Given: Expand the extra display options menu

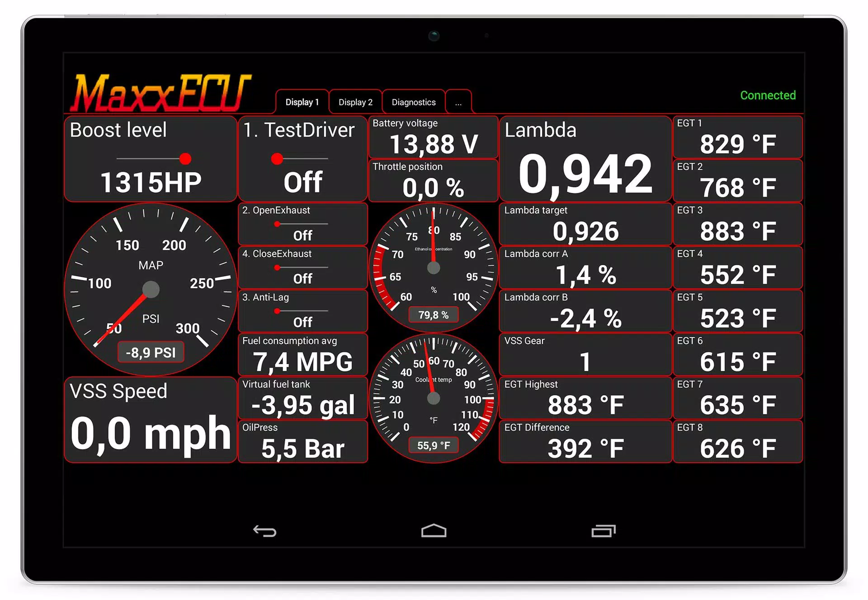Looking at the screenshot, I should pyautogui.click(x=457, y=102).
